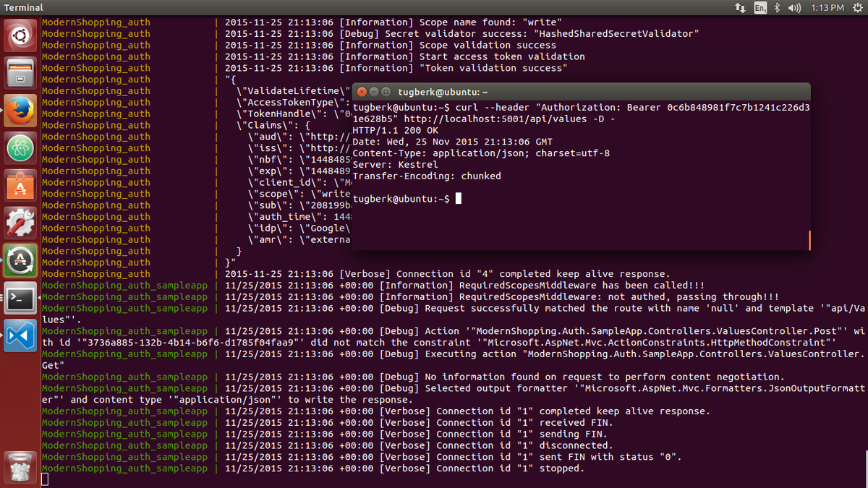Click the Transfer-Encoding: chunked line

[x=427, y=176]
